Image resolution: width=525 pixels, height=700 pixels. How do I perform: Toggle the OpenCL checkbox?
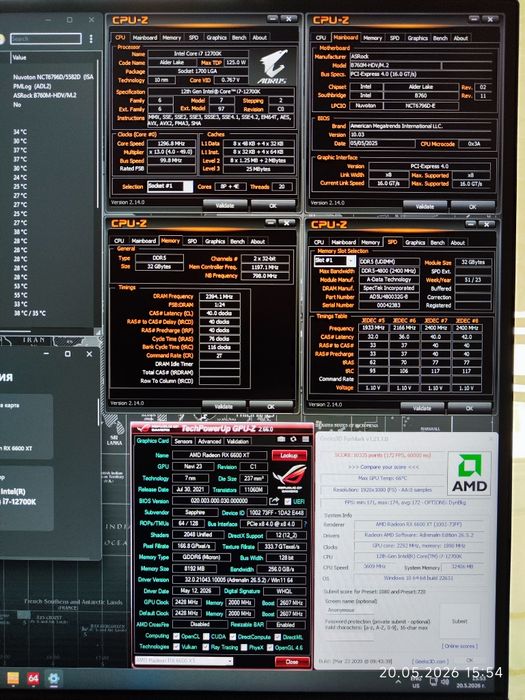[x=177, y=636]
